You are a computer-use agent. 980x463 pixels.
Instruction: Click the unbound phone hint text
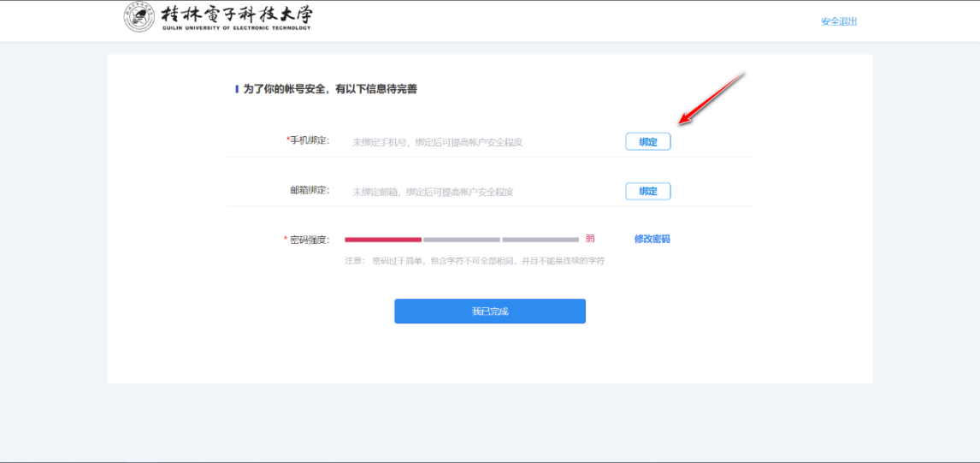click(x=437, y=142)
